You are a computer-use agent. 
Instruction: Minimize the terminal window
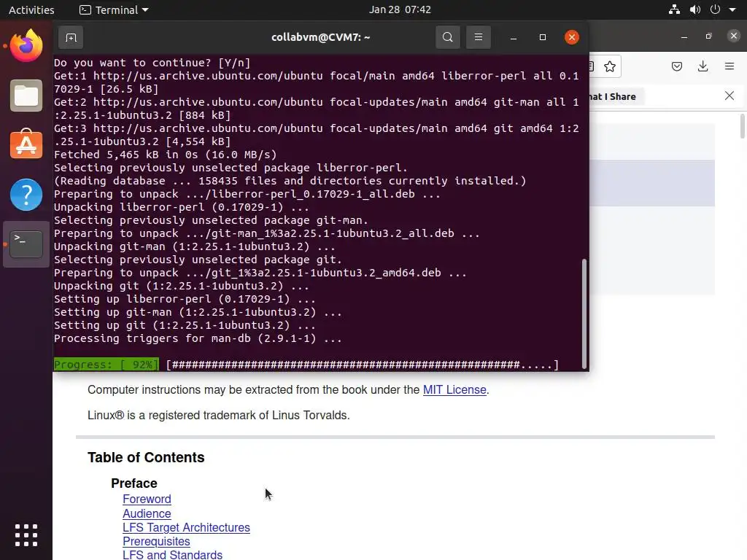click(513, 37)
